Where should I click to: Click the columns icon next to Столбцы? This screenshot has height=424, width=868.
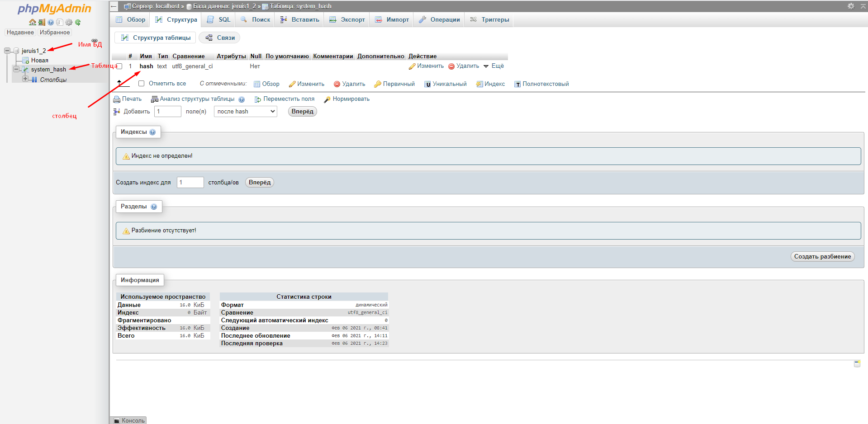click(35, 80)
